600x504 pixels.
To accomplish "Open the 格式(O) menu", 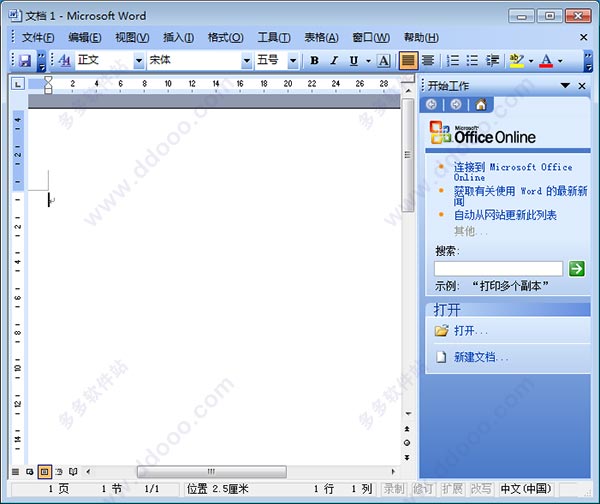I will coord(225,38).
